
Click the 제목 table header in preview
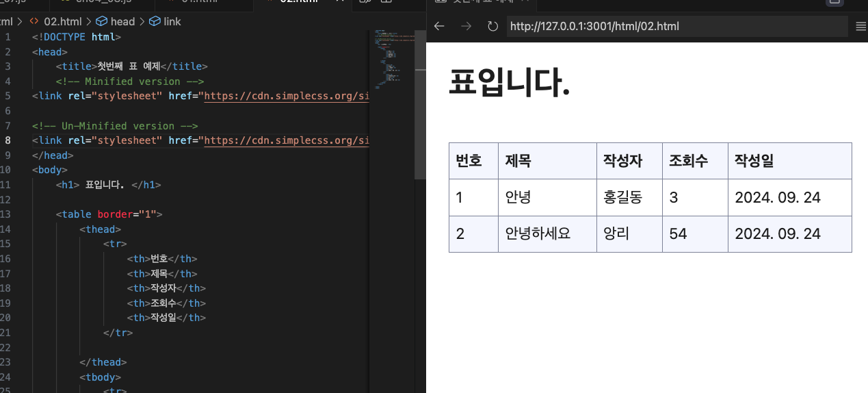click(547, 161)
